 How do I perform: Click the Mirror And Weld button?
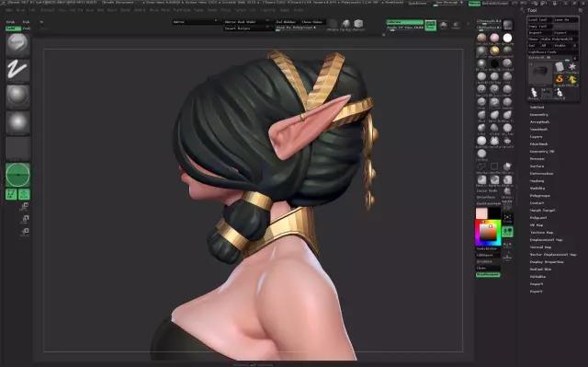click(x=247, y=22)
